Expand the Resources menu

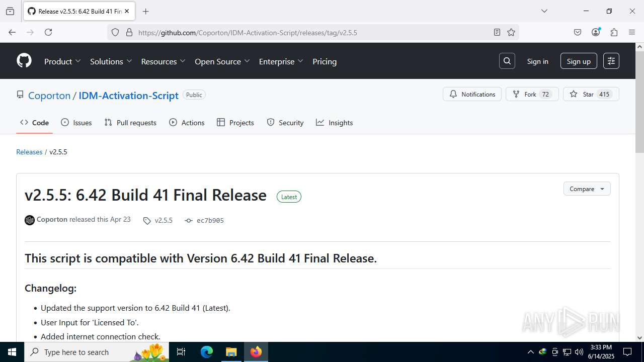163,61
